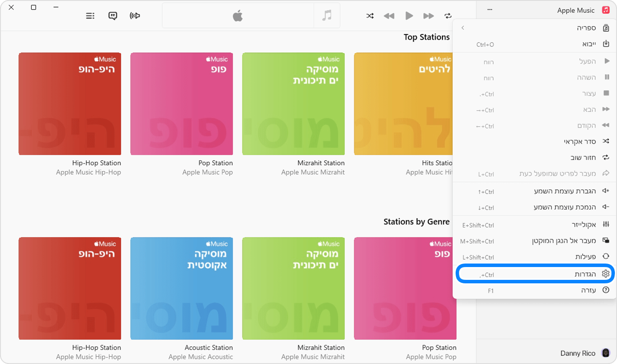Screen dimensions: 617x364
Task: Click 'Apple Music Acoustic' subtitle link
Action: click(201, 357)
